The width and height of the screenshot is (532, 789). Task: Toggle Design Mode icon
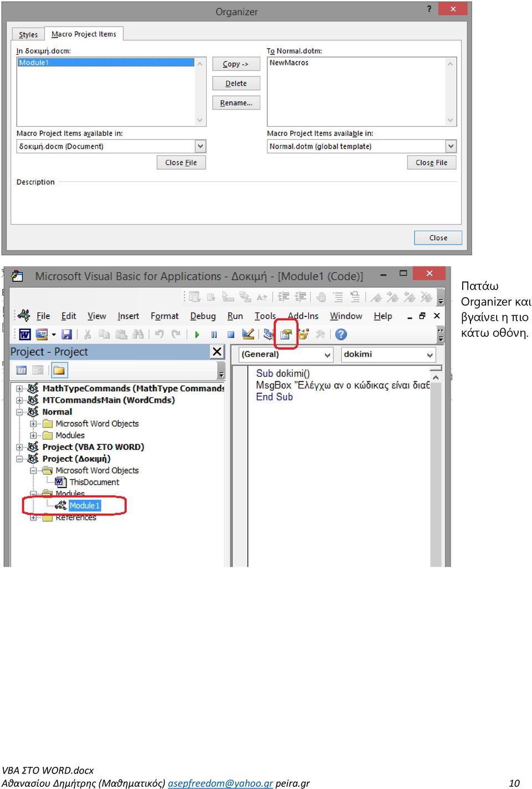(248, 334)
